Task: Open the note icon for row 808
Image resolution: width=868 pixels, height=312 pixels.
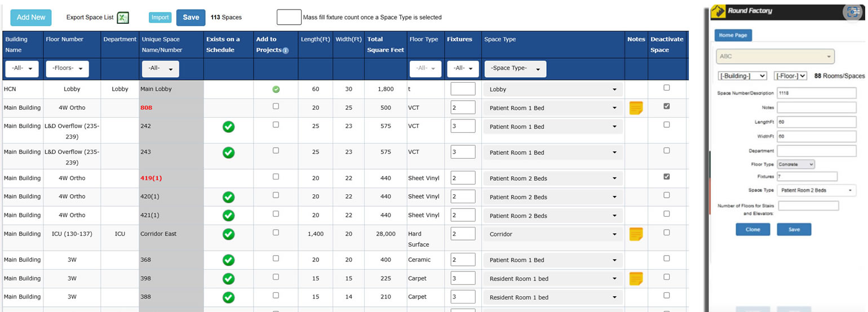Action: pos(636,108)
